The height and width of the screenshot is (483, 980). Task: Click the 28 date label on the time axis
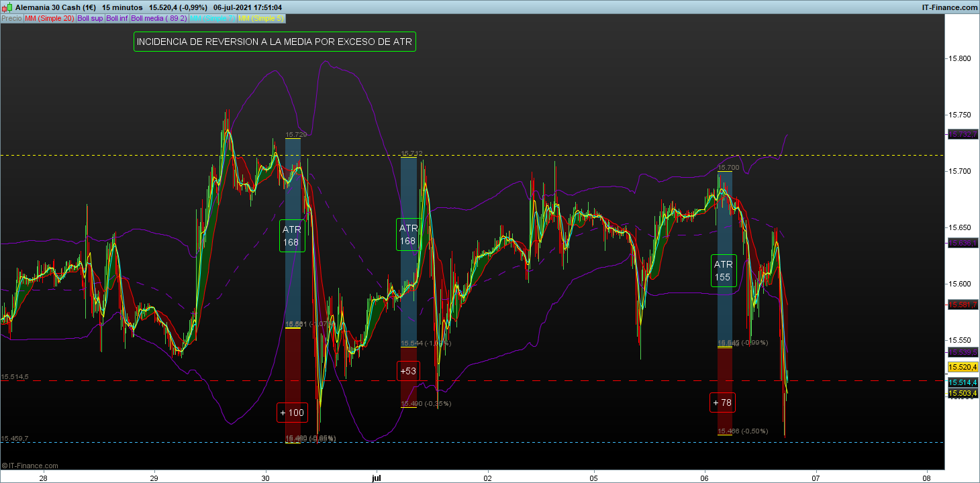pos(44,478)
